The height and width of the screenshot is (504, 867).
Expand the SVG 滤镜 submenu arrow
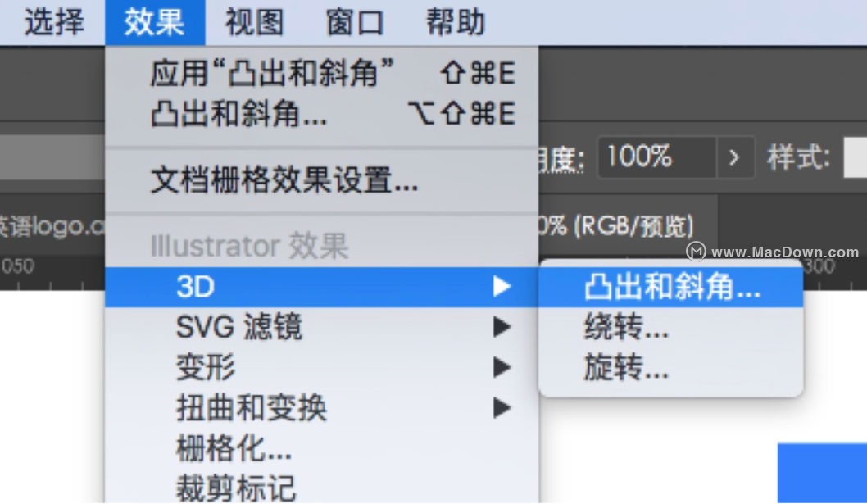point(502,327)
